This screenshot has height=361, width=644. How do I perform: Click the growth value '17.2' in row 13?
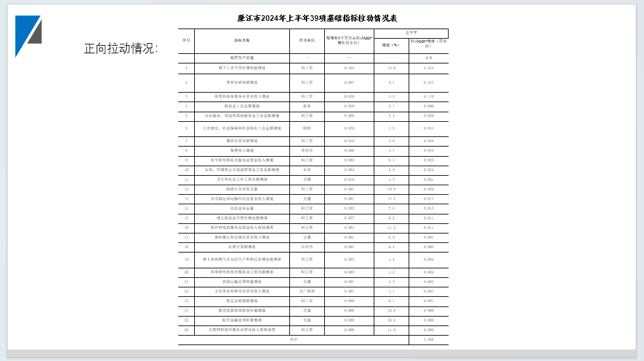click(x=391, y=199)
